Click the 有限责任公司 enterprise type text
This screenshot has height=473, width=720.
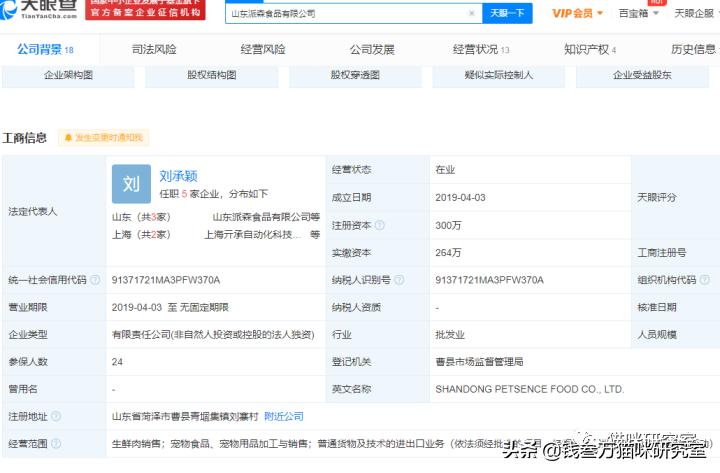213,335
